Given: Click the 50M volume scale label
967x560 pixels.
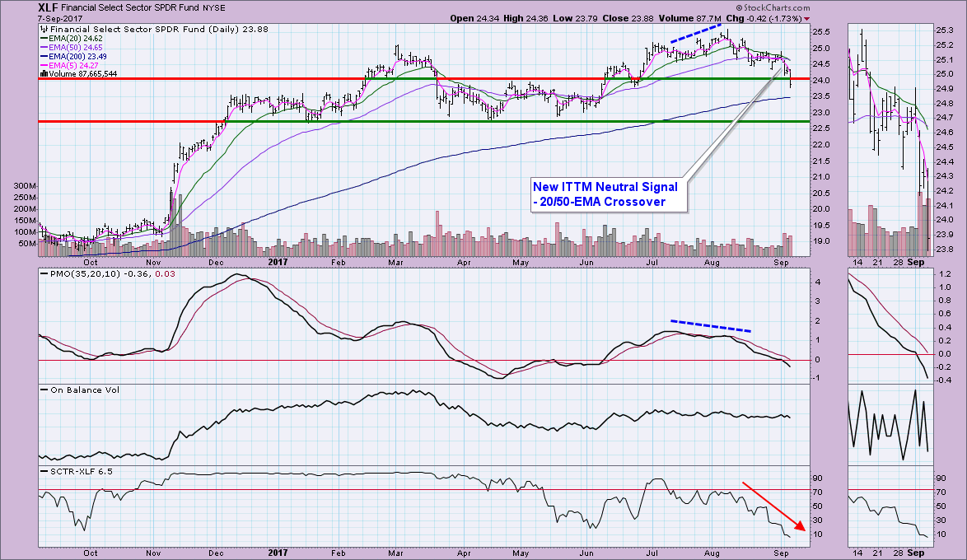Looking at the screenshot, I should click(28, 244).
